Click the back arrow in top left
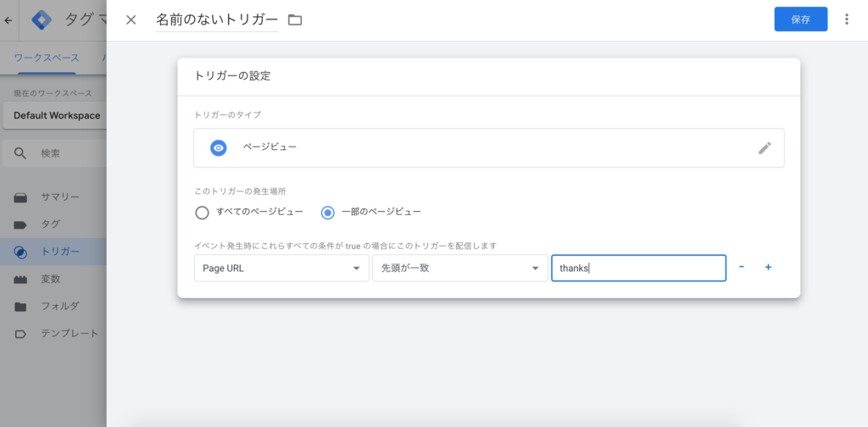The width and height of the screenshot is (868, 427). pos(8,19)
